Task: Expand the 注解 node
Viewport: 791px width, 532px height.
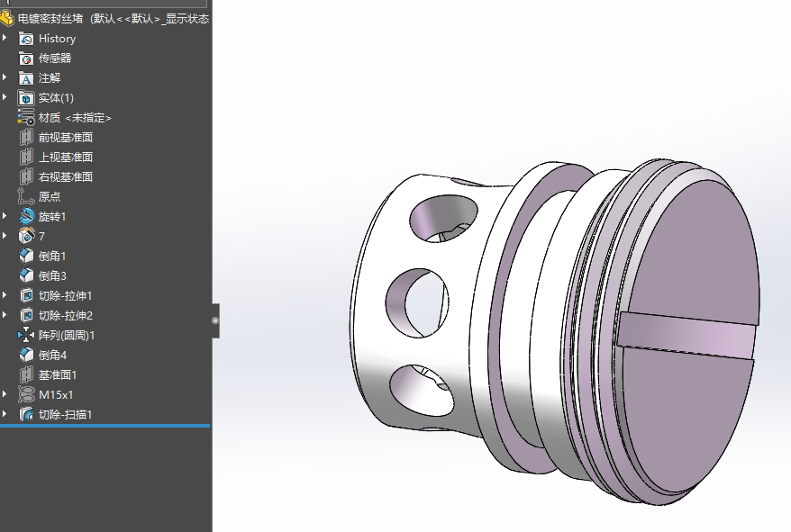Action: [x=5, y=77]
